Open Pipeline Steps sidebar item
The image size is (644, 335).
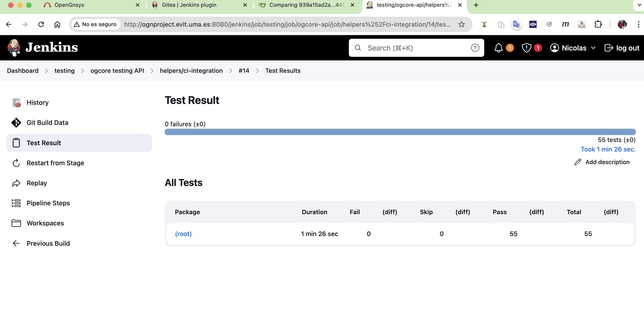79,203
